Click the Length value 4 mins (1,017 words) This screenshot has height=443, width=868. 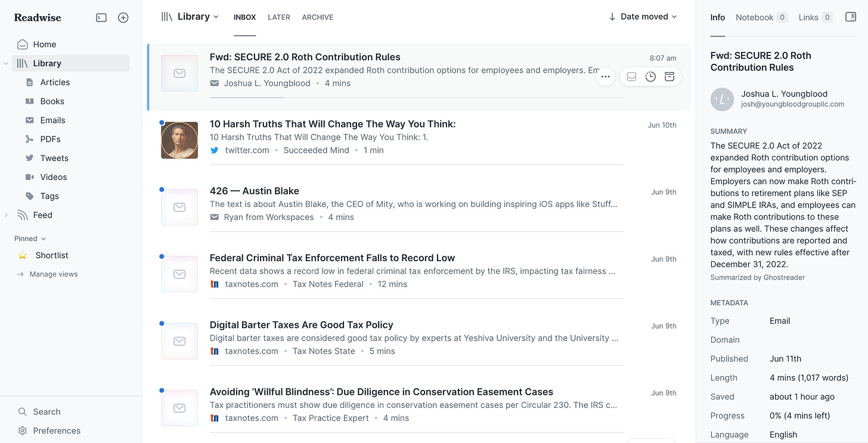coord(809,378)
